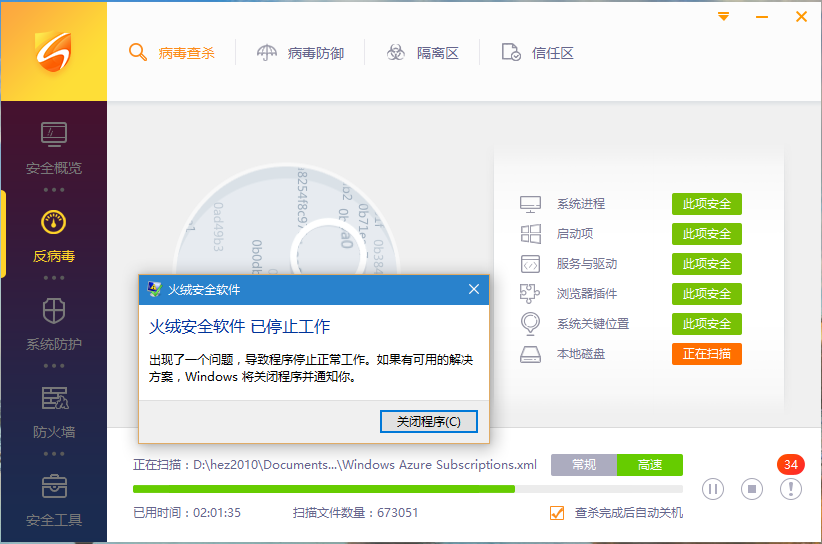Switch scan speed to 高速

pyautogui.click(x=650, y=465)
